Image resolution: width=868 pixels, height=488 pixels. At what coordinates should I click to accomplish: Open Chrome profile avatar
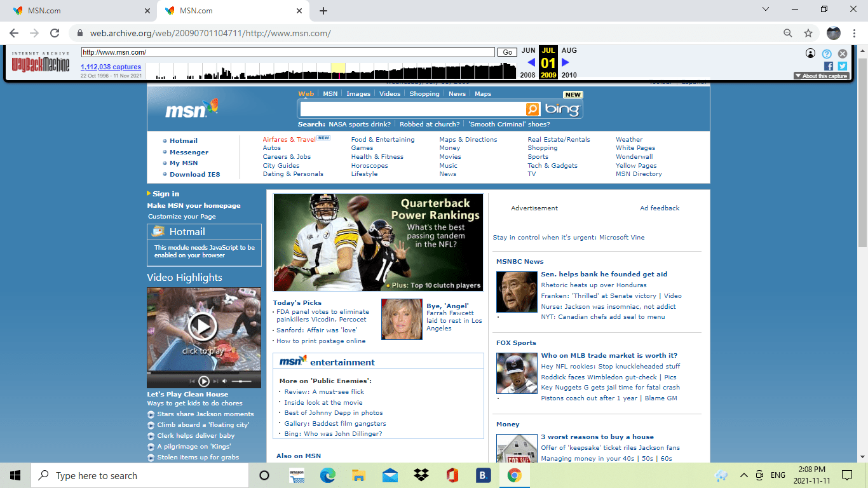coord(834,33)
